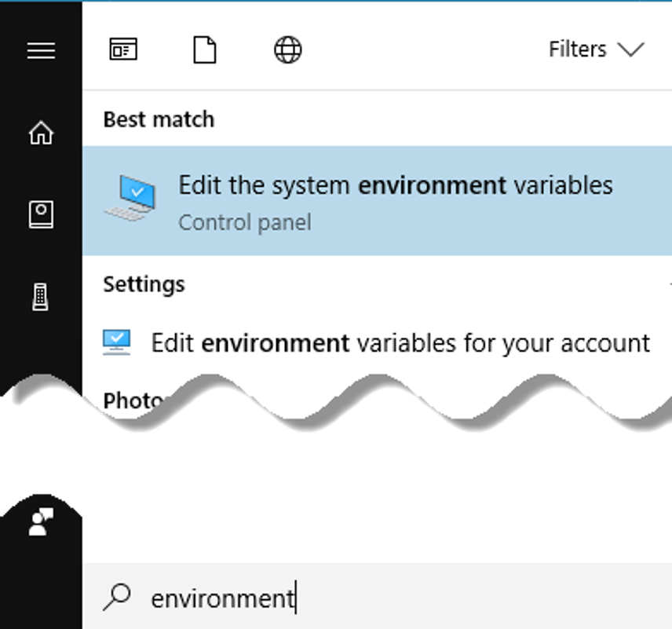672x629 pixels.
Task: Click the devices icon in left sidebar
Action: pyautogui.click(x=41, y=297)
